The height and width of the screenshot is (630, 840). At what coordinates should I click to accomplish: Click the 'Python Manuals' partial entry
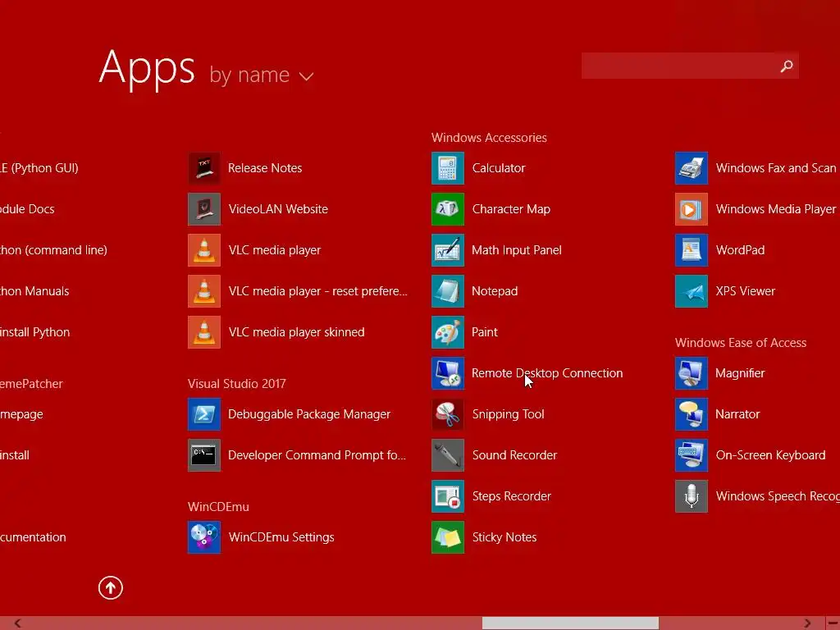point(34,291)
